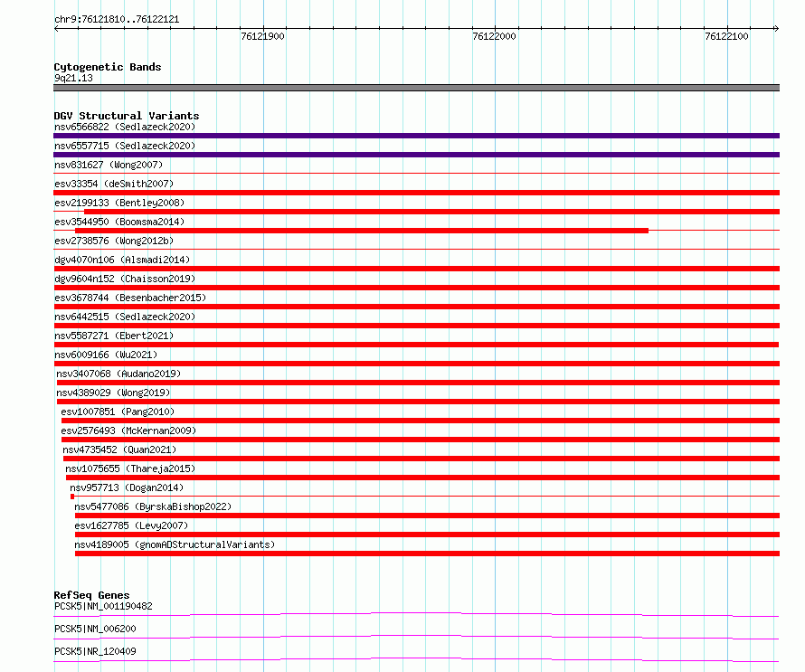Click the red bar under esv1007851

click(421, 421)
